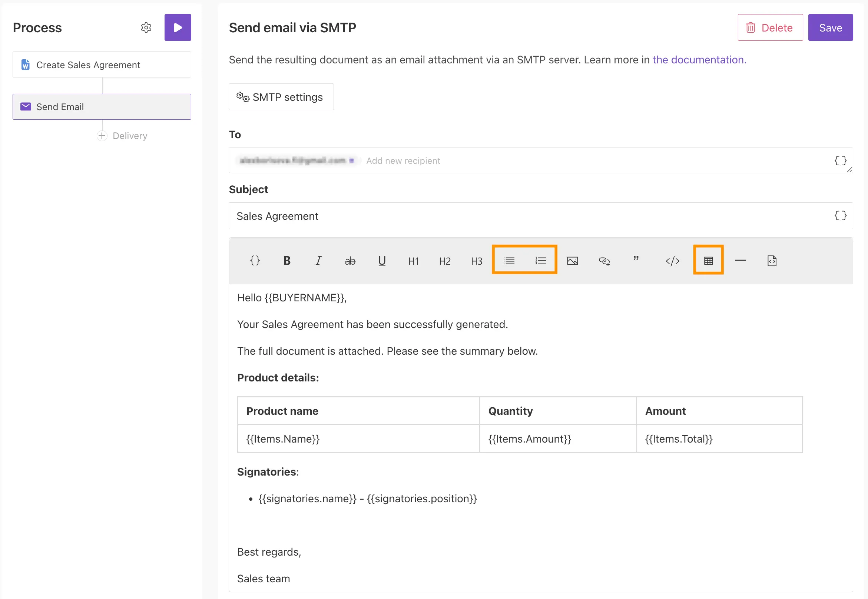Click the To field resize handle
The image size is (868, 599).
[x=849, y=170]
